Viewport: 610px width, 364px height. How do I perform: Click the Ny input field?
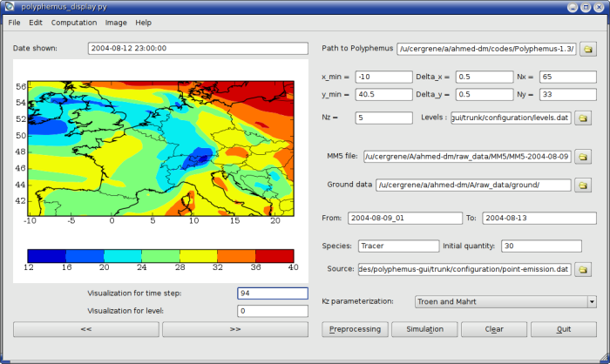(568, 95)
